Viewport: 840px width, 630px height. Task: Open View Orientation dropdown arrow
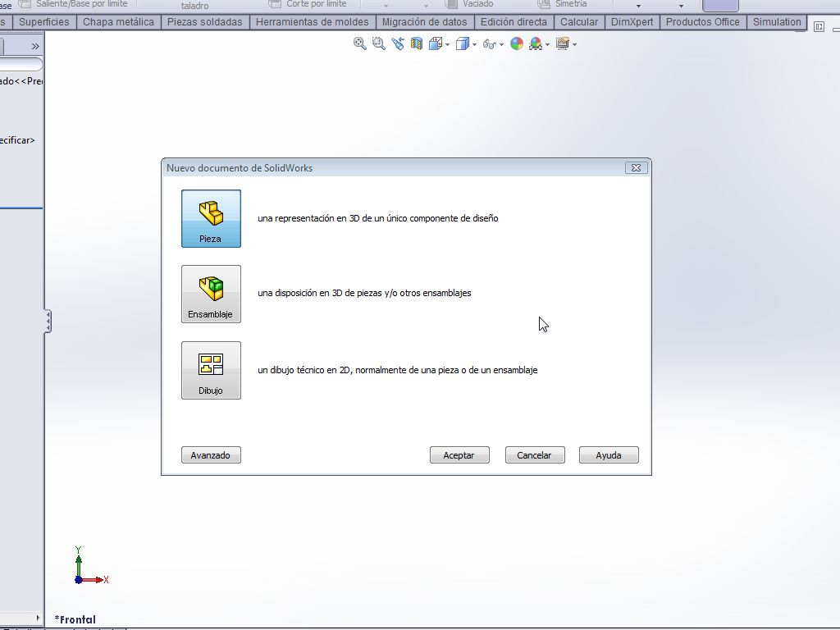tap(447, 44)
